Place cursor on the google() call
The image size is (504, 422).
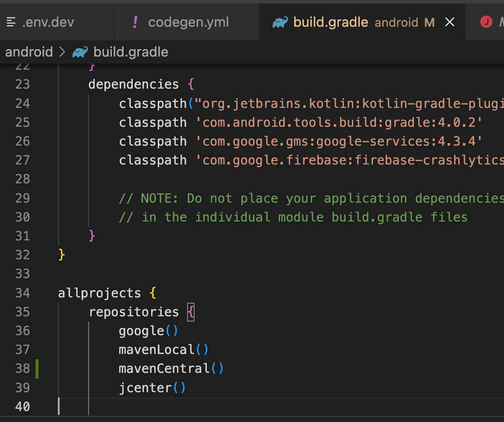[148, 330]
